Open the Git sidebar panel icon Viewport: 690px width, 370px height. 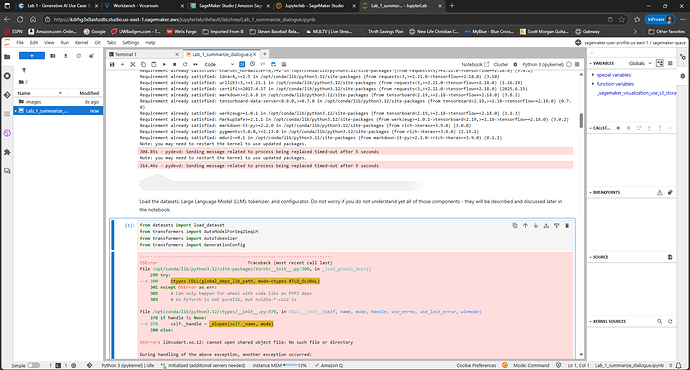click(x=7, y=95)
